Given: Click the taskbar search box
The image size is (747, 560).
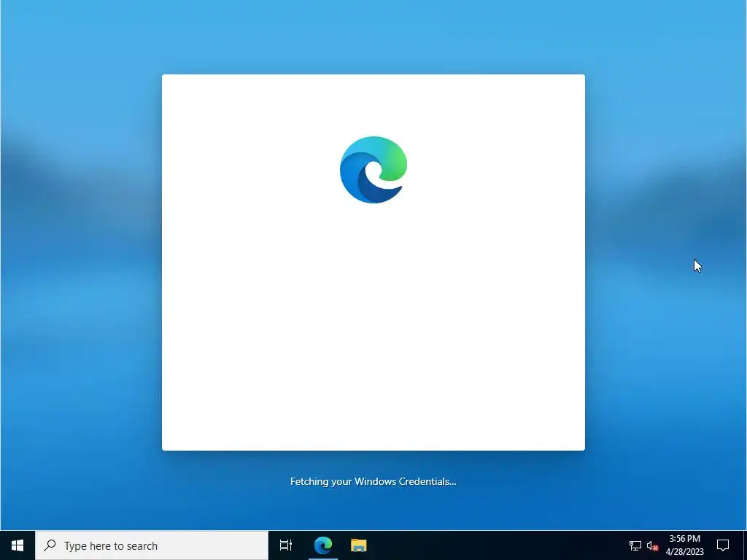Looking at the screenshot, I should point(152,545).
